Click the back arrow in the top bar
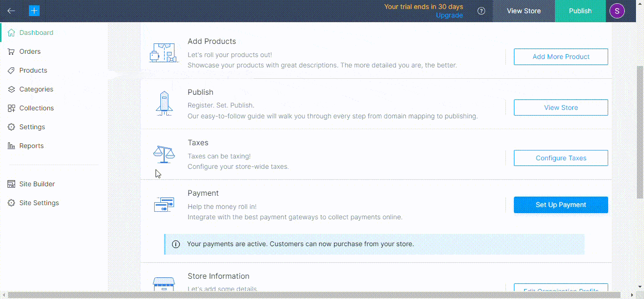 [11, 10]
